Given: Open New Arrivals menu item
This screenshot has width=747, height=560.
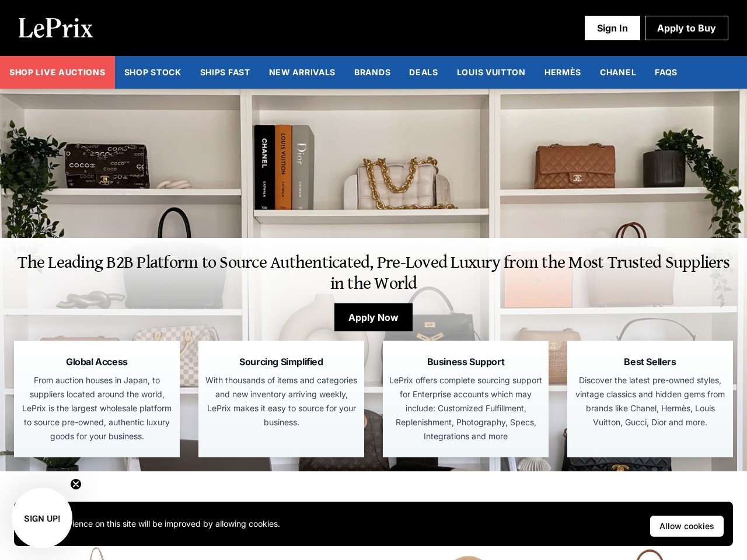Looking at the screenshot, I should coord(302,72).
